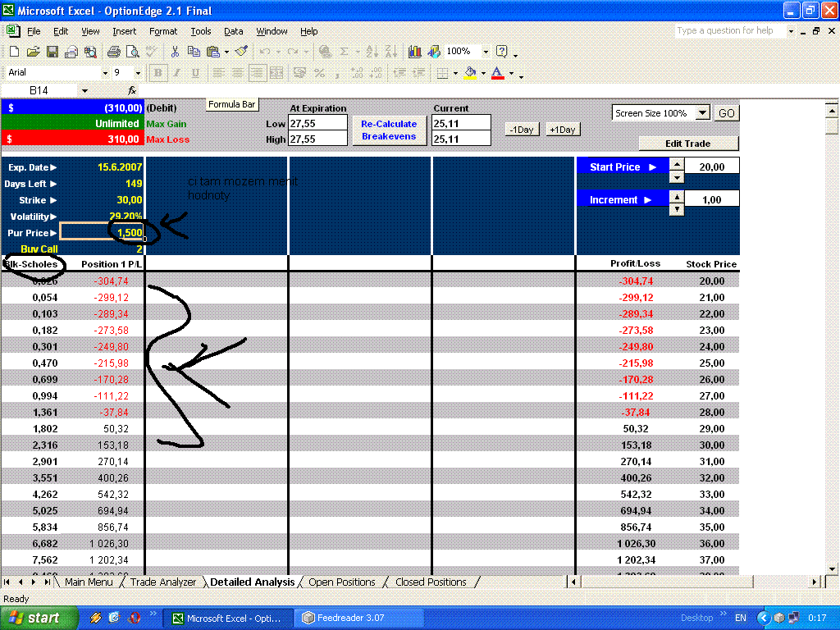Decrease Increment with down spinner arrow
Viewport: 840px width, 630px height.
click(677, 209)
